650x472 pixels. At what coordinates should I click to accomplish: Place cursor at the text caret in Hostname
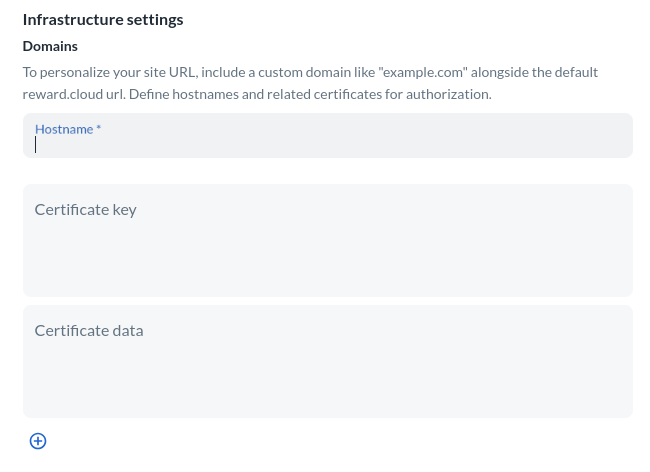click(36, 144)
